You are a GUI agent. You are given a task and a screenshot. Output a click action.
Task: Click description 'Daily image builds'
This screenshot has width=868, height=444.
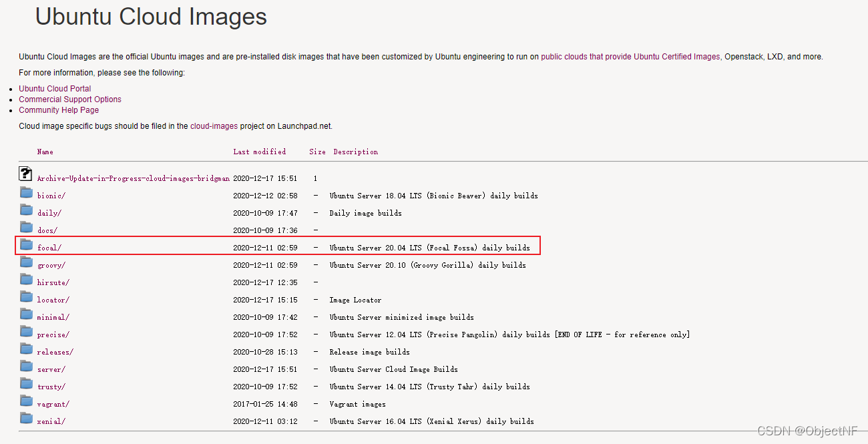point(365,213)
